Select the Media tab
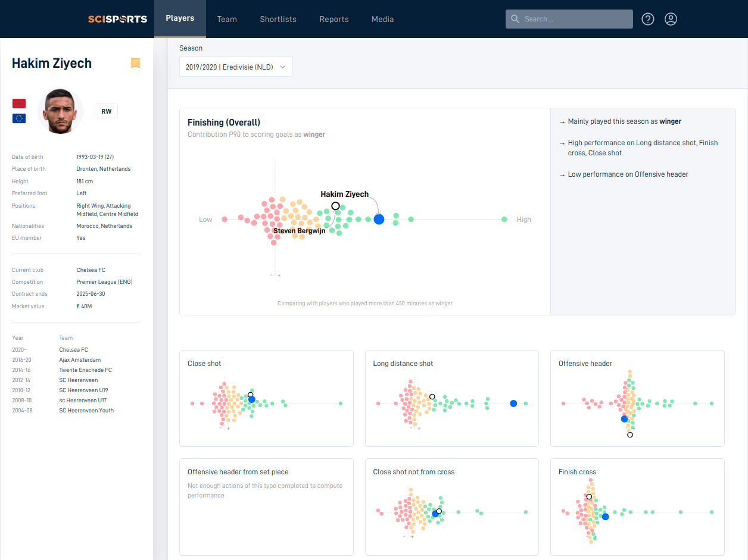The width and height of the screenshot is (748, 560). (x=383, y=19)
